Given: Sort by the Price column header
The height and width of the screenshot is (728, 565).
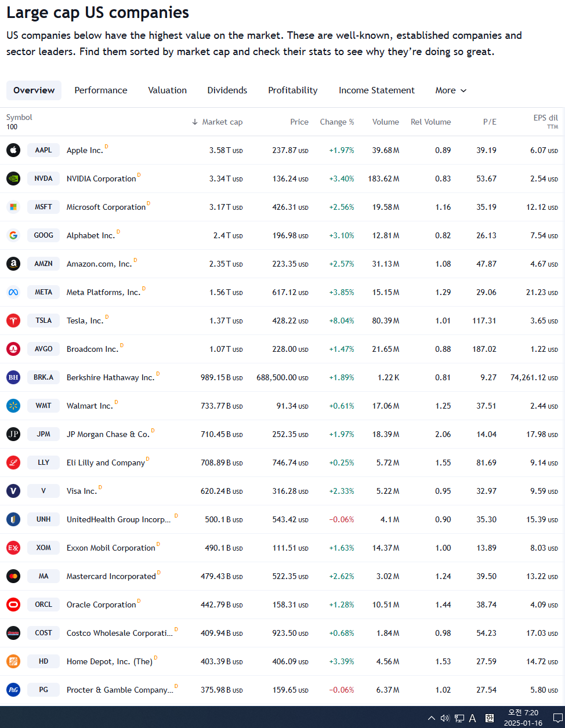Looking at the screenshot, I should click(299, 122).
